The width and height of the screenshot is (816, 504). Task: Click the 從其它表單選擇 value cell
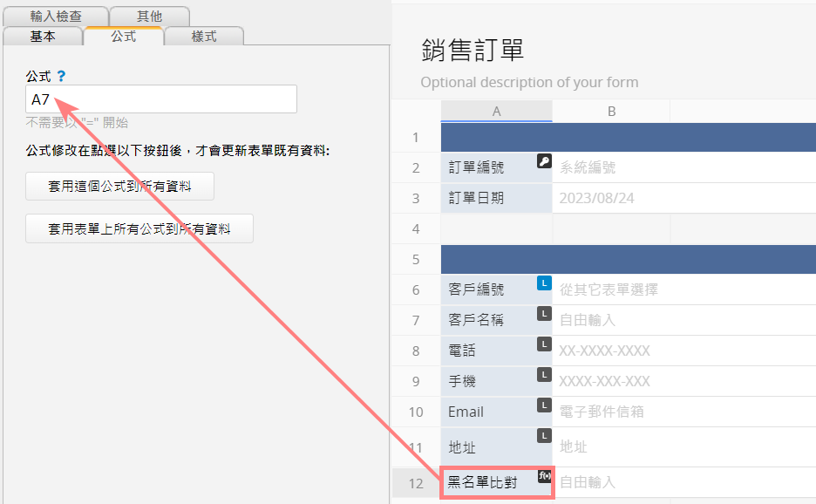point(684,289)
